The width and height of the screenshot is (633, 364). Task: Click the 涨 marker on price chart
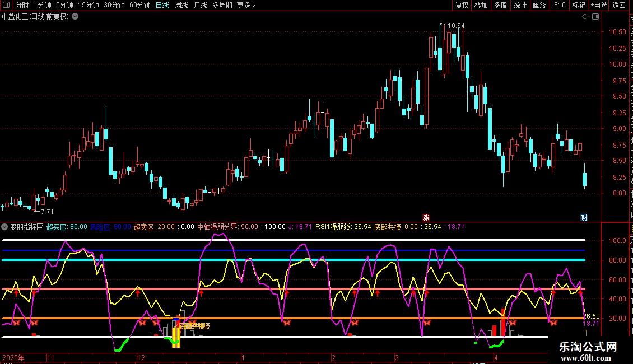426,217
